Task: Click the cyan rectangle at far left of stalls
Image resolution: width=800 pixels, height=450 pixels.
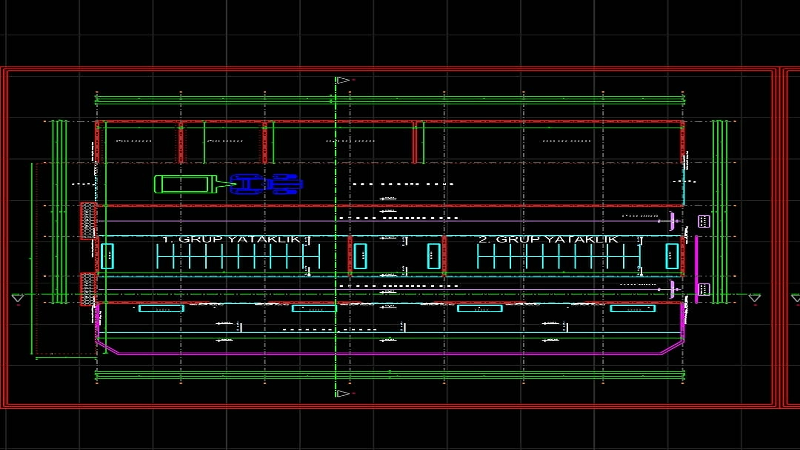Action: [x=108, y=256]
